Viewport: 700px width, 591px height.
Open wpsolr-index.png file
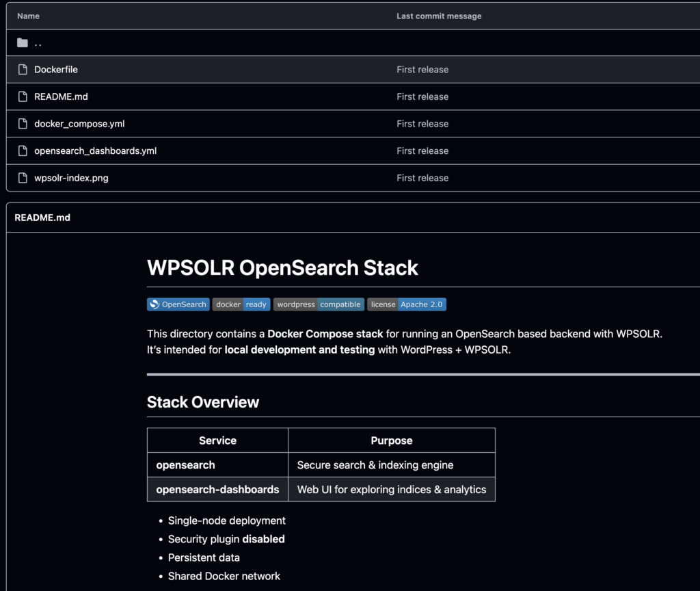click(71, 178)
